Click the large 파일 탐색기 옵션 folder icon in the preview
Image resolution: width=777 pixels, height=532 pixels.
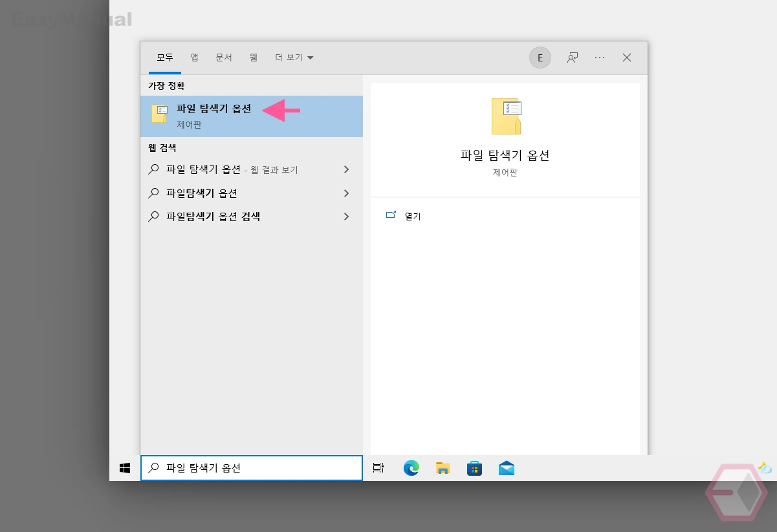pos(506,116)
